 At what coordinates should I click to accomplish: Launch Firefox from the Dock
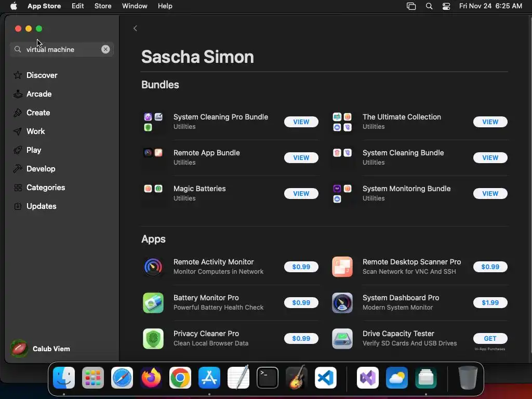(151, 377)
